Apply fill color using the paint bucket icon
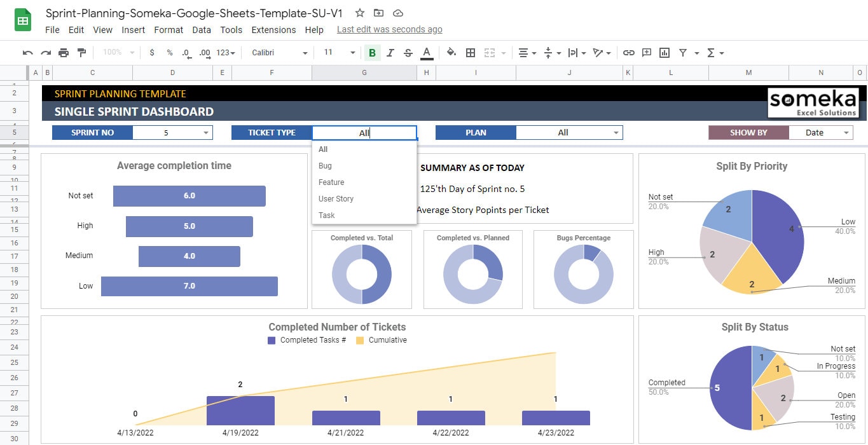Screen dimensions: 868x445 (x=451, y=53)
